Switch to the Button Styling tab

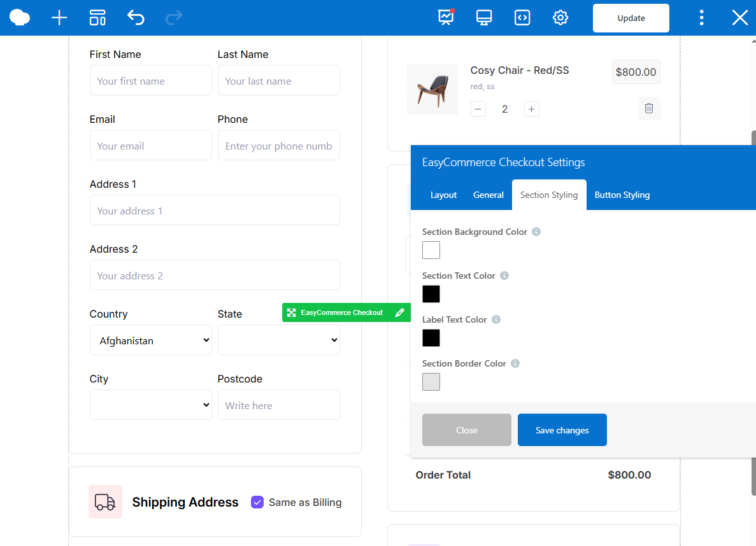pyautogui.click(x=622, y=195)
